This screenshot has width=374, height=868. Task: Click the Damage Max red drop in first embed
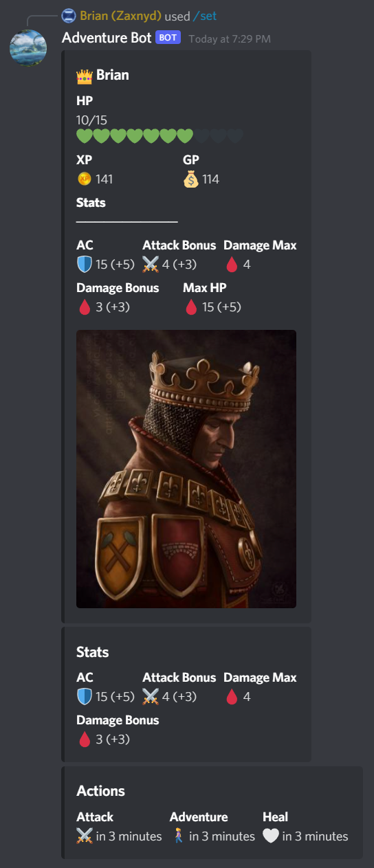(x=232, y=265)
